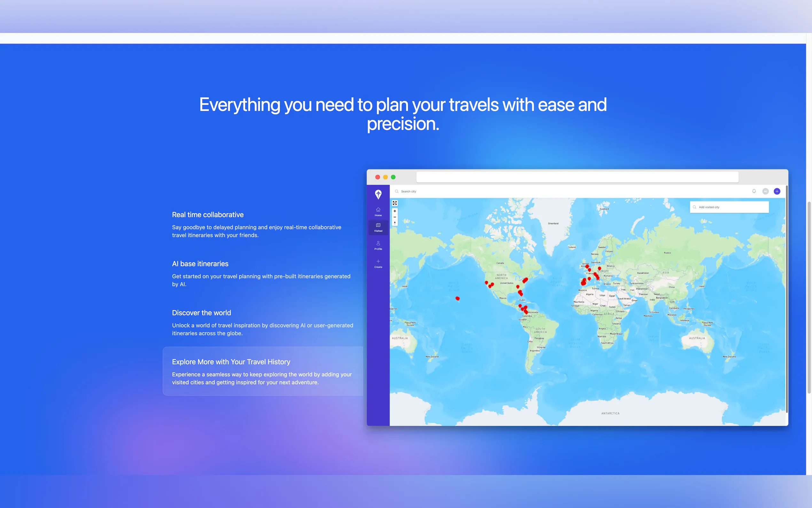Open the notifications bell

(x=754, y=191)
